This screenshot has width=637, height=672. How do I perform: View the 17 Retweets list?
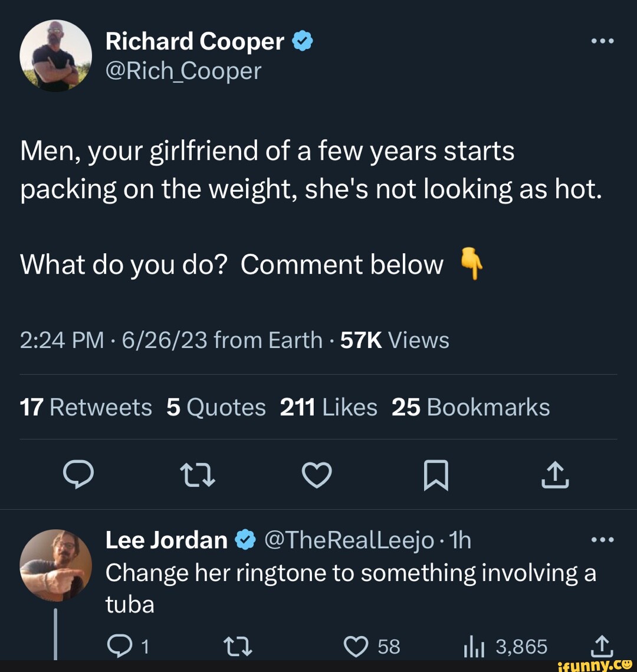[86, 407]
